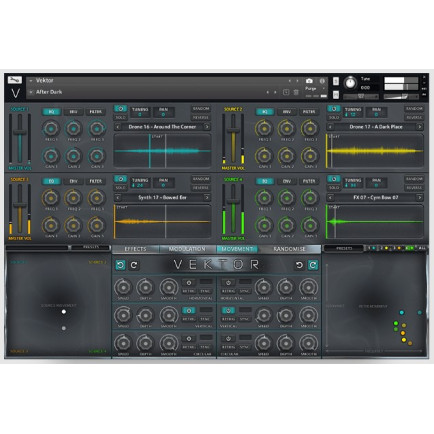The image size is (434, 434).
Task: Adjust Source 4 FREQ 1 knob
Action: coord(264,198)
